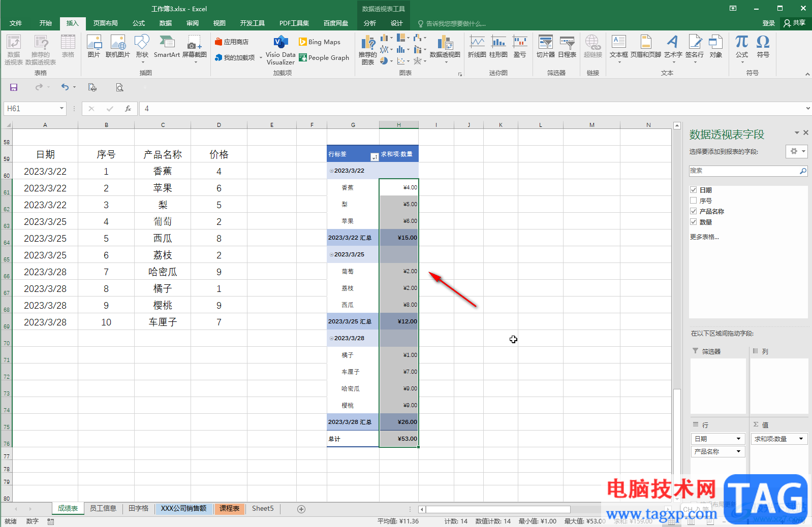This screenshot has width=812, height=527.
Task: Uncheck the 产品名称 field checkbox
Action: [693, 211]
